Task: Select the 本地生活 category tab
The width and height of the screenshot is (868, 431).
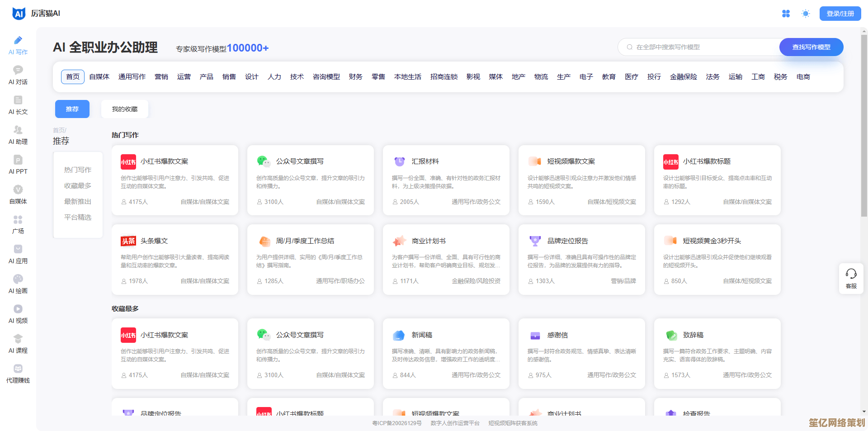Action: tap(408, 77)
